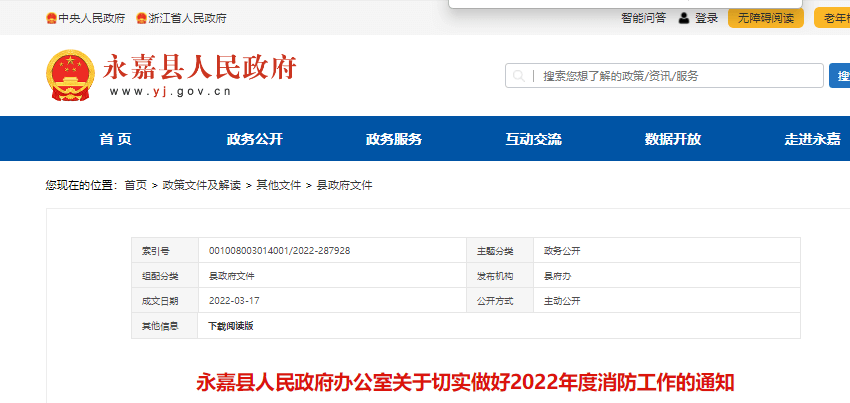Go to 首页 in the navigation bar
Viewport: 850px width, 403px height.
115,139
